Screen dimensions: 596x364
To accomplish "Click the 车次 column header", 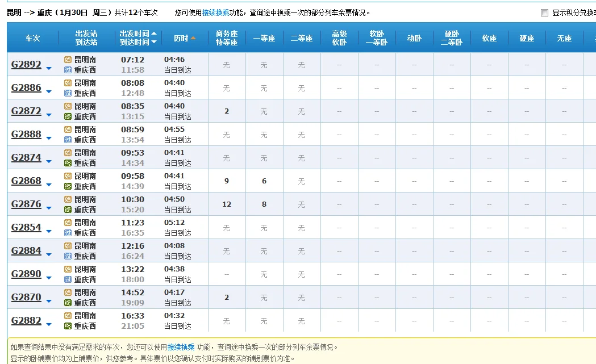I will pos(32,38).
